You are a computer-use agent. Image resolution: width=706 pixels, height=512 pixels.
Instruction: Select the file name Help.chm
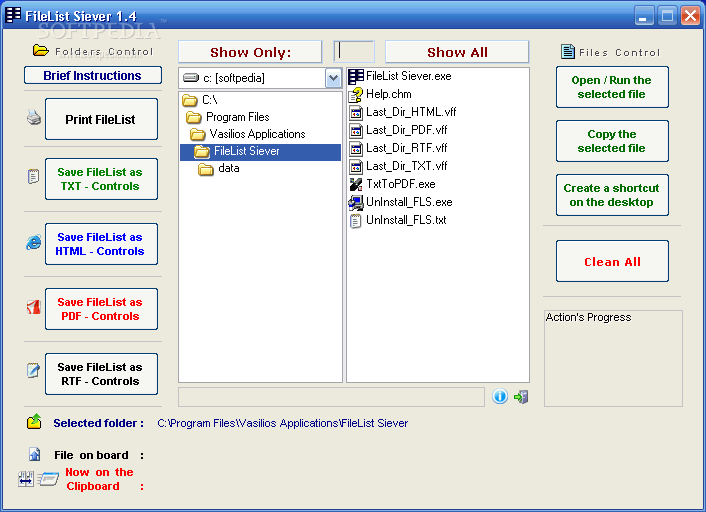click(x=389, y=94)
